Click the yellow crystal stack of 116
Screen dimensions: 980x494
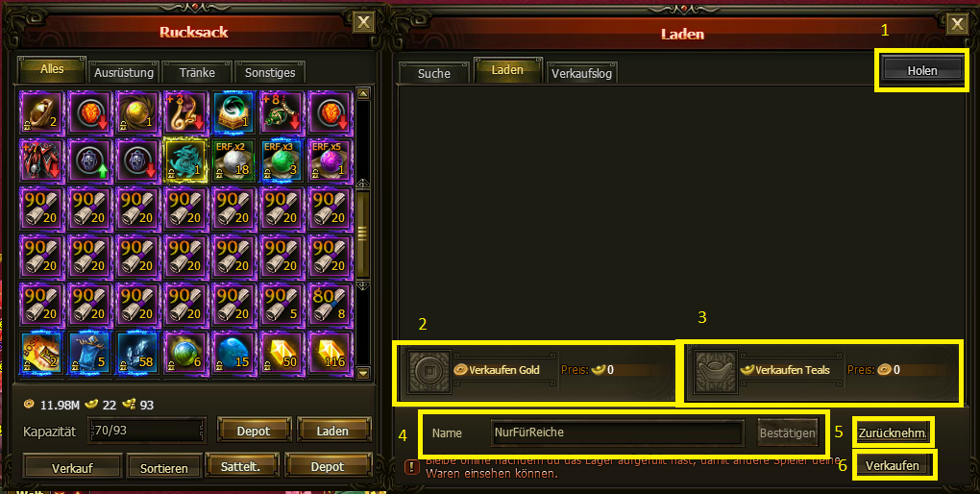coord(330,353)
